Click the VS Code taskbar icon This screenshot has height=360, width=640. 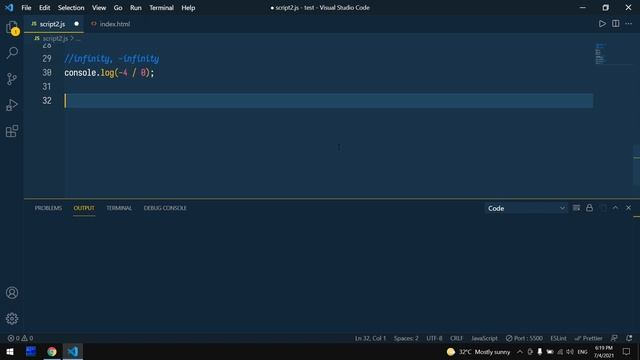(73, 351)
